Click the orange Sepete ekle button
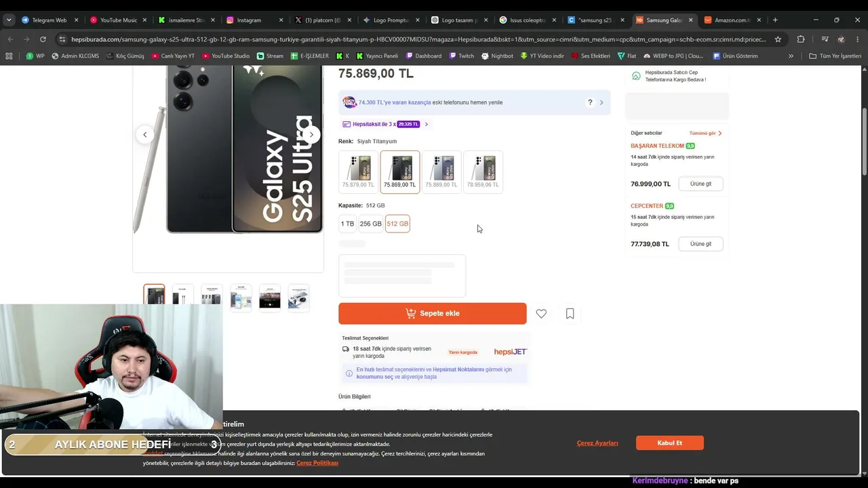Viewport: 868px width, 488px height. tap(433, 313)
